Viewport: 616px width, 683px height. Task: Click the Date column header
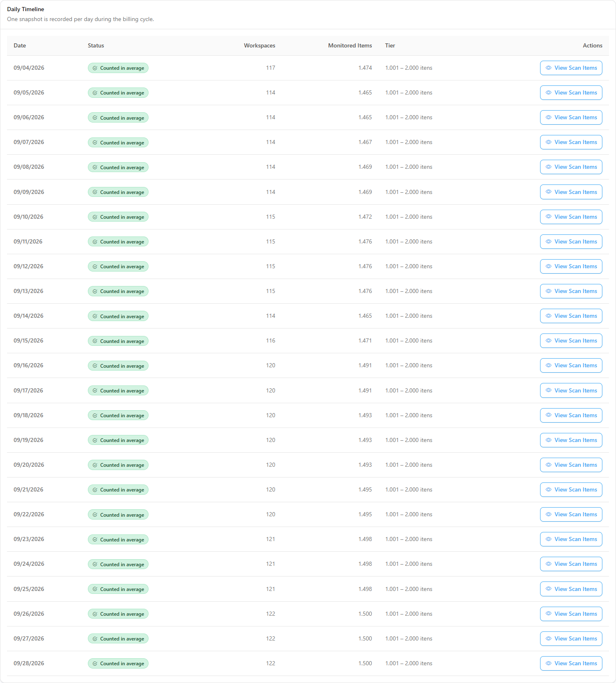[x=20, y=45]
